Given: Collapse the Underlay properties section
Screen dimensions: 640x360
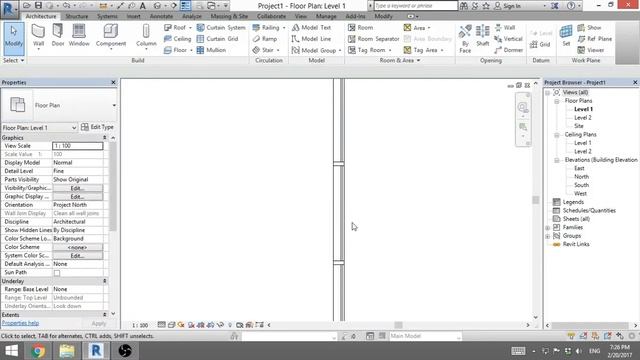Looking at the screenshot, I should pos(104,281).
